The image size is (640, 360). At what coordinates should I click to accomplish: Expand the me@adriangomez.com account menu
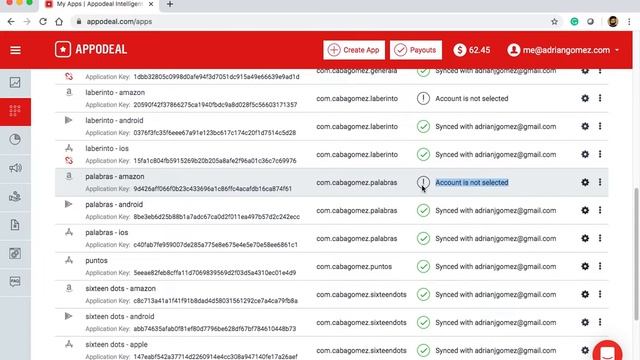[563, 50]
